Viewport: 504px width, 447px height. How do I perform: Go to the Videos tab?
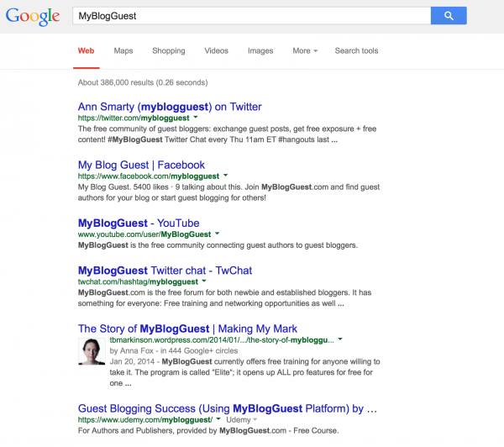(x=217, y=50)
